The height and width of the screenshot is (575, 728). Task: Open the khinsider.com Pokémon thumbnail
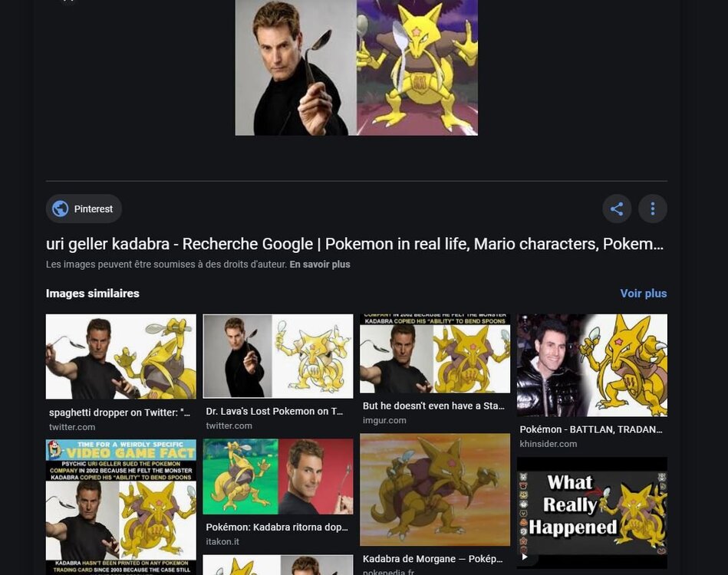(592, 365)
